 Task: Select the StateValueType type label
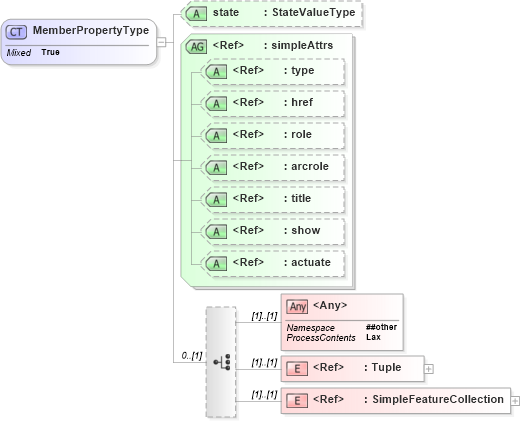point(314,12)
